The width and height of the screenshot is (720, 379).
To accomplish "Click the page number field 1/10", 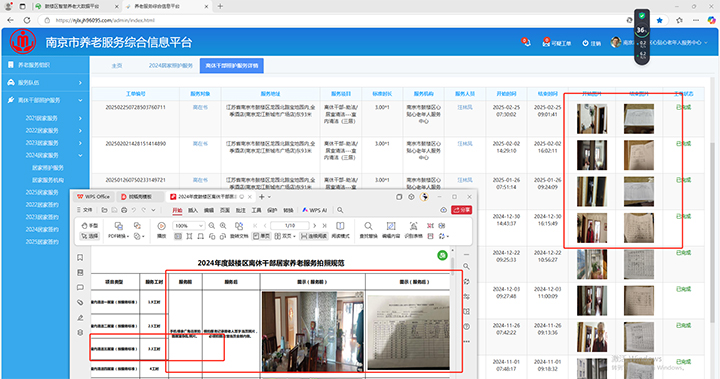I will (290, 226).
